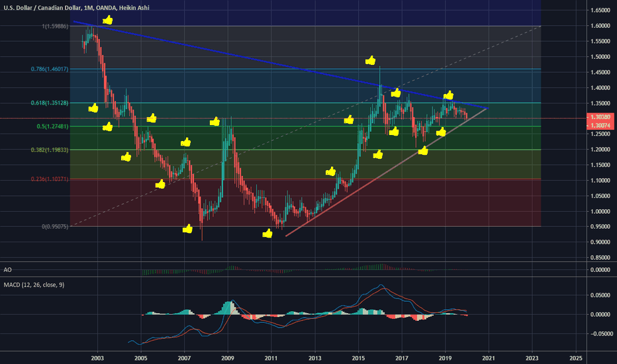This screenshot has width=617, height=364.
Task: Click the thumbs-up icon above the 2016 spike
Action: 370,60
